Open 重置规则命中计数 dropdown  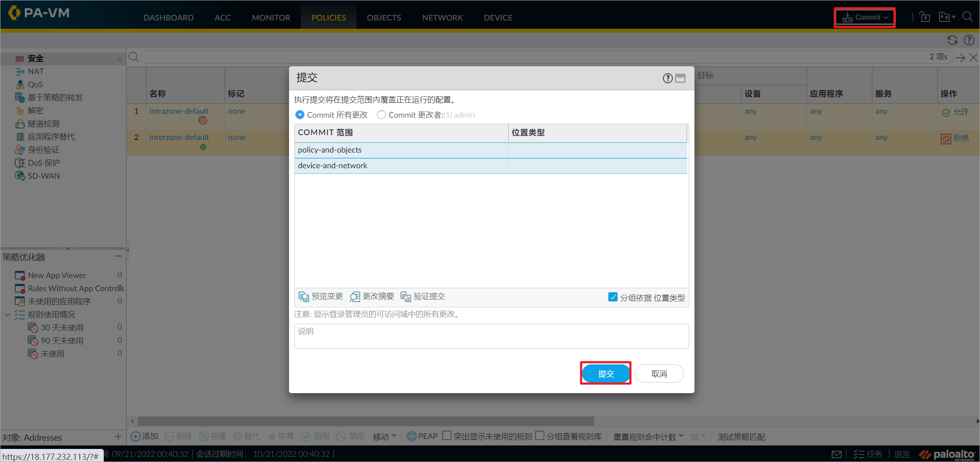click(x=648, y=436)
